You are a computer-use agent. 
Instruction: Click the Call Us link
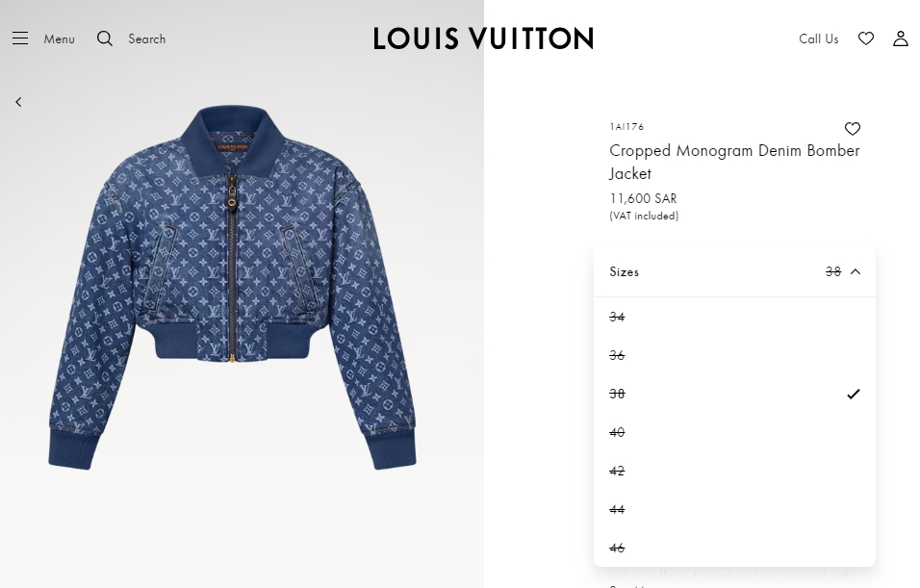click(x=819, y=38)
